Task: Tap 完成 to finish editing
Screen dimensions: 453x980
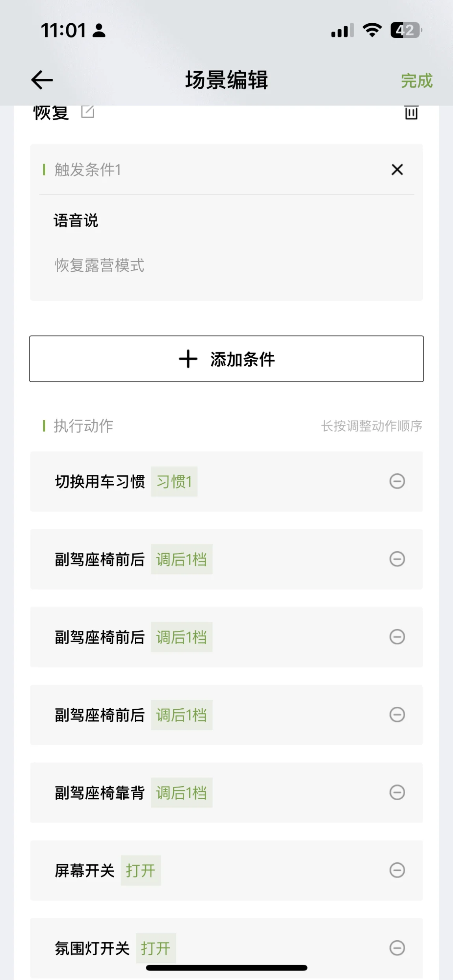Action: click(x=417, y=81)
